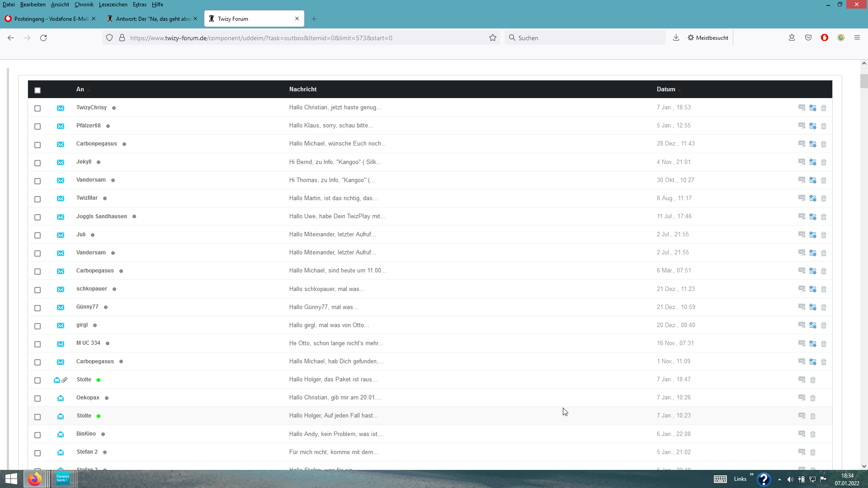Tick the select-all checkbox in table header

pyautogui.click(x=38, y=90)
